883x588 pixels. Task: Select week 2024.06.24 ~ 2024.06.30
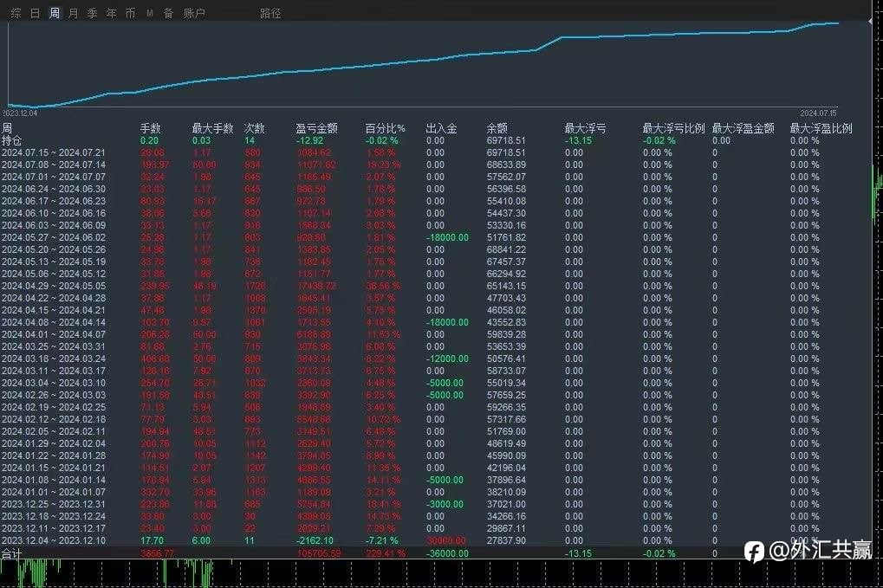[x=53, y=189]
